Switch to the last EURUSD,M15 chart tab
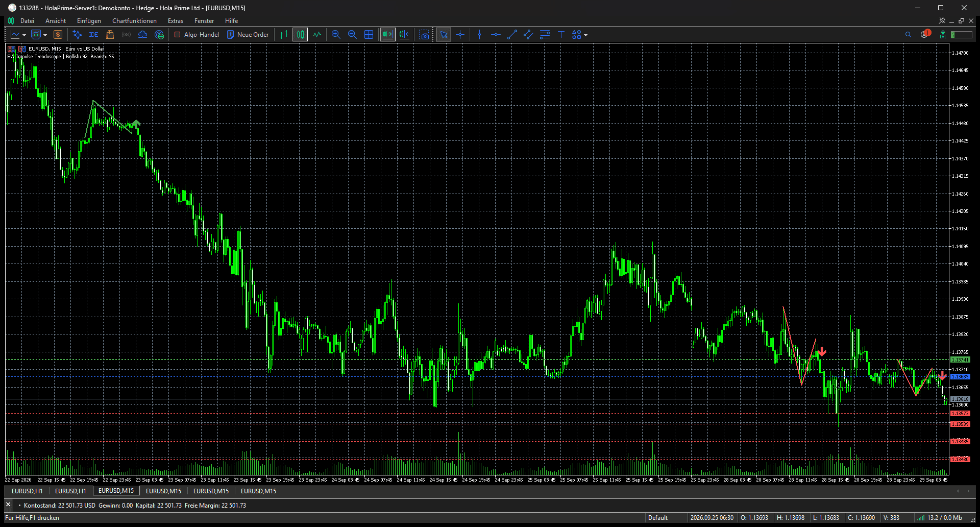This screenshot has width=980, height=527. 258,491
